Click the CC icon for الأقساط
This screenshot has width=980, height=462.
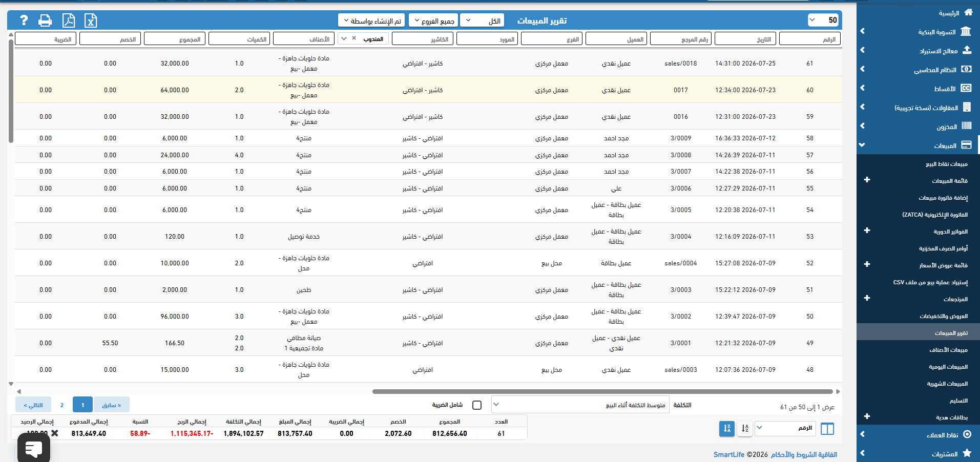tap(966, 88)
